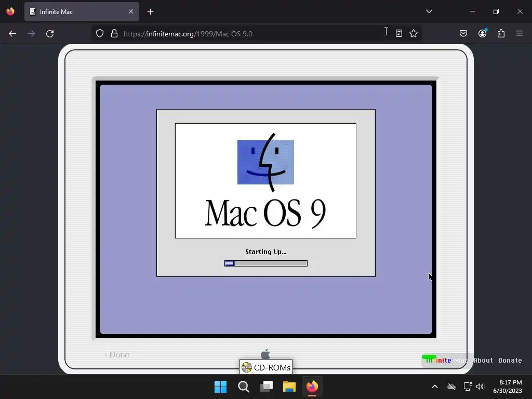Open tracking protection shield info
Image resolution: width=532 pixels, height=399 pixels.
point(99,34)
